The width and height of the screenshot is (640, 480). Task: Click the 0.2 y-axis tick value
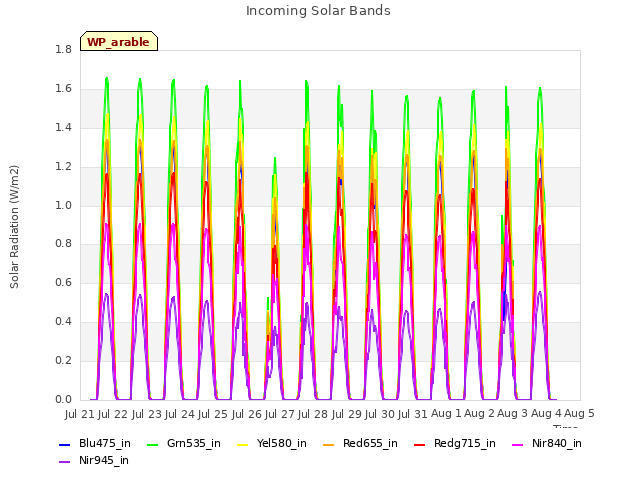pyautogui.click(x=64, y=361)
